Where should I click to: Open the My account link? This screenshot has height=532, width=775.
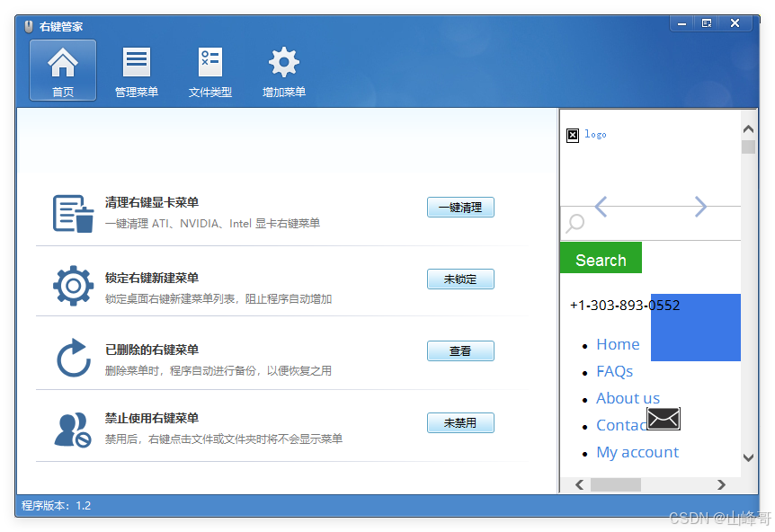[x=637, y=453]
